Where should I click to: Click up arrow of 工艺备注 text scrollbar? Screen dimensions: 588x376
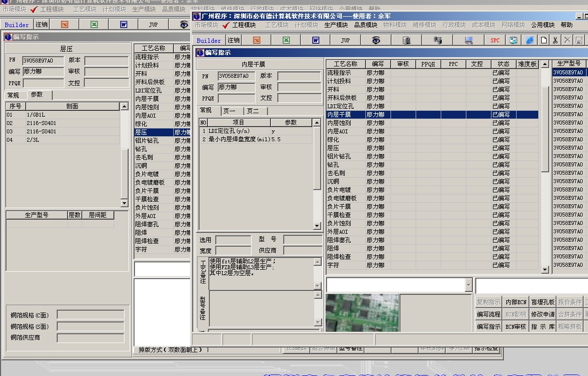pos(318,262)
